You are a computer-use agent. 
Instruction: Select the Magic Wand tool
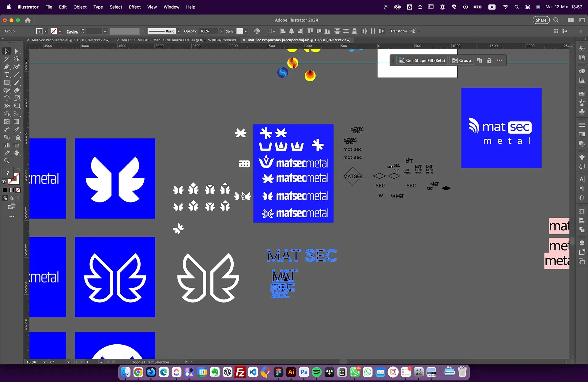(x=7, y=59)
